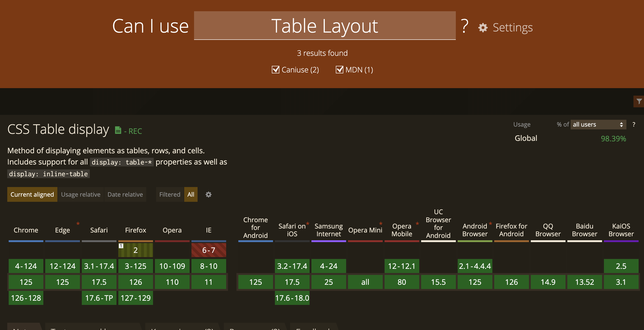Click the IE browser column header

(x=209, y=230)
